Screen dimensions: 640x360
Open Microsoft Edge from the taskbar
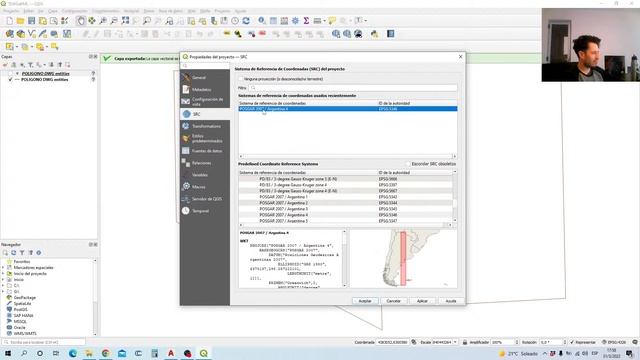tap(73, 353)
